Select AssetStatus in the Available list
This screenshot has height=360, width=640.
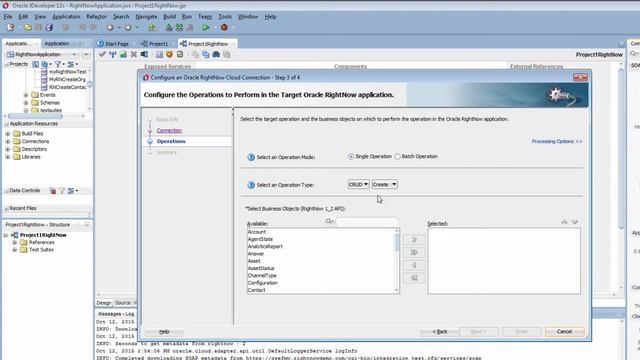point(261,269)
